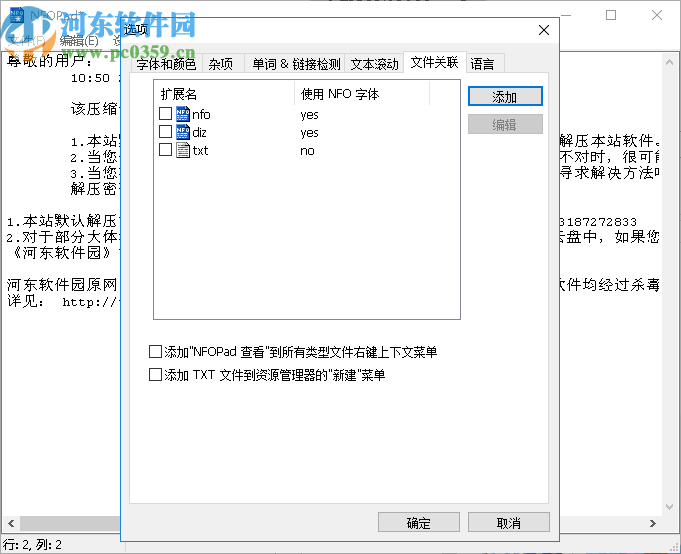Switch to the 字体和颜色 tab
The height and width of the screenshot is (554, 681).
pyautogui.click(x=166, y=64)
